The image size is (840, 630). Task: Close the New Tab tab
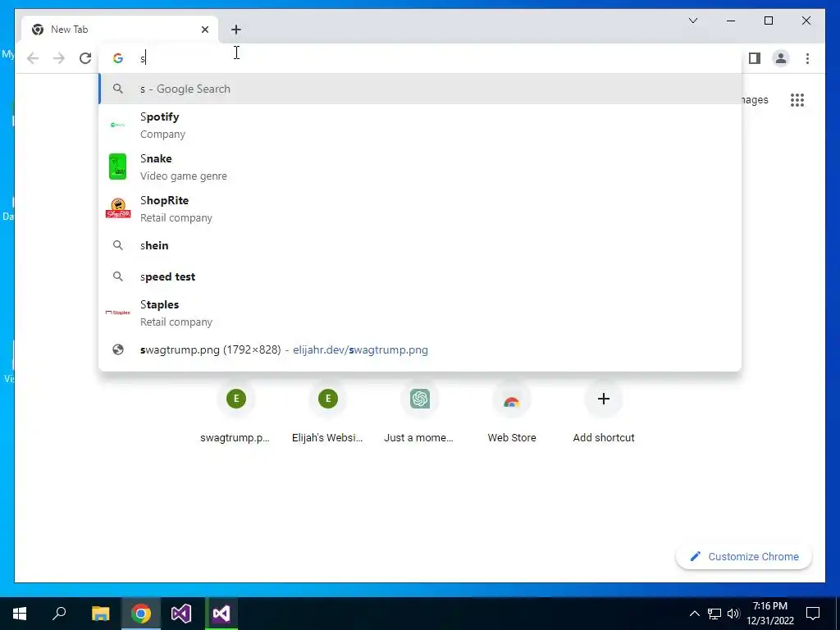204,30
